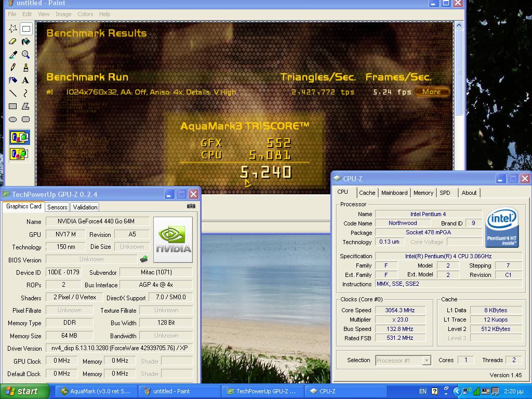Viewport: 532px width, 399px height.
Task: Switch to GPU-Z Graphics Card tab
Action: point(24,206)
